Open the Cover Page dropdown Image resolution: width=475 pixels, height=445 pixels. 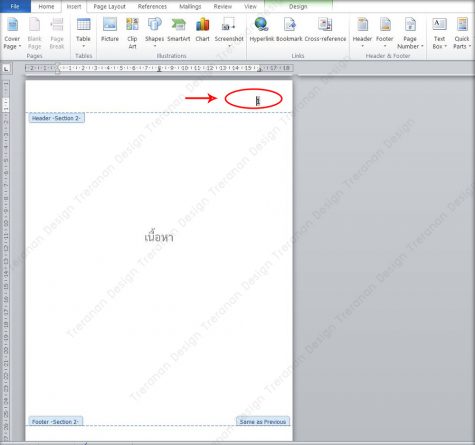pyautogui.click(x=12, y=33)
